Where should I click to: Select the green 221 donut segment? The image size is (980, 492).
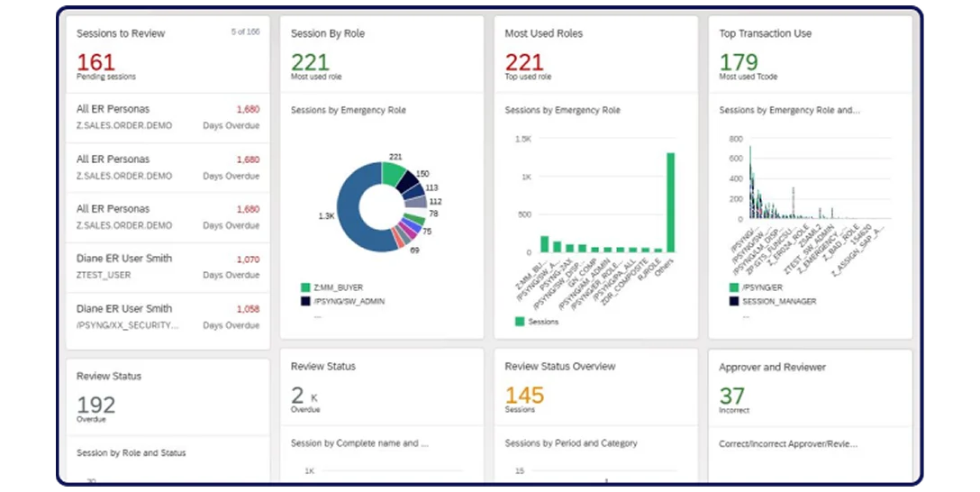pyautogui.click(x=394, y=172)
